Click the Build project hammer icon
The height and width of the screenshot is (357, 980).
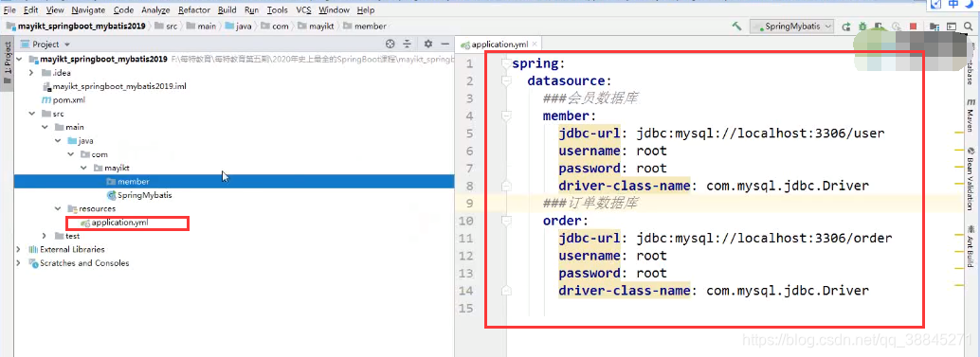tap(736, 27)
